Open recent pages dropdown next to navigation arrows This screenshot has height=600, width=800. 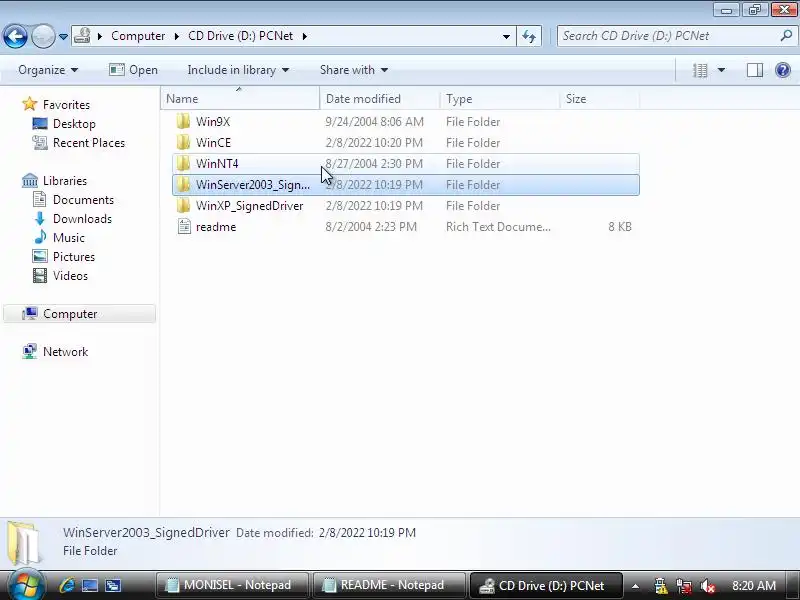63,37
